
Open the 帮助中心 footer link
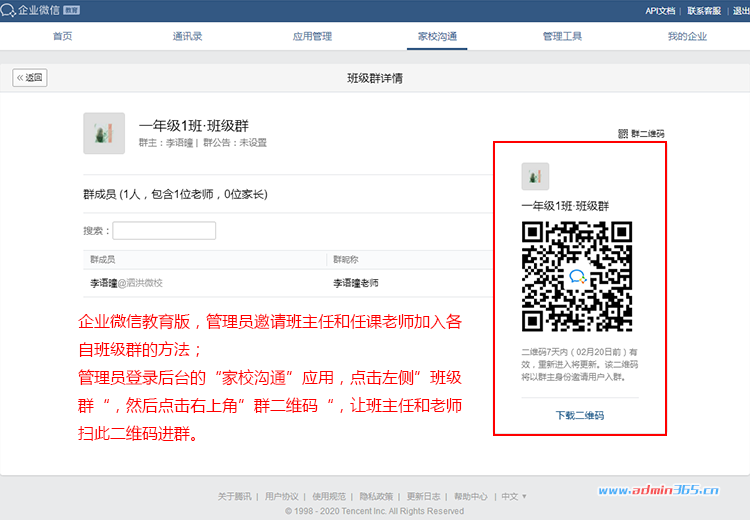(x=471, y=497)
